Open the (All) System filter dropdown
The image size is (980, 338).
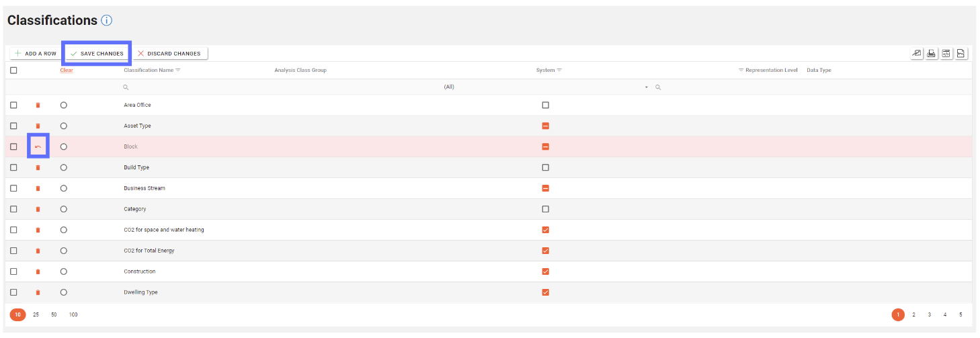tap(647, 87)
